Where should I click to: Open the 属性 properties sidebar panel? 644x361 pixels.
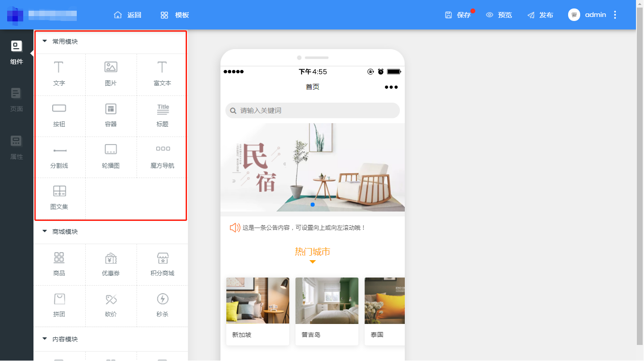17,148
